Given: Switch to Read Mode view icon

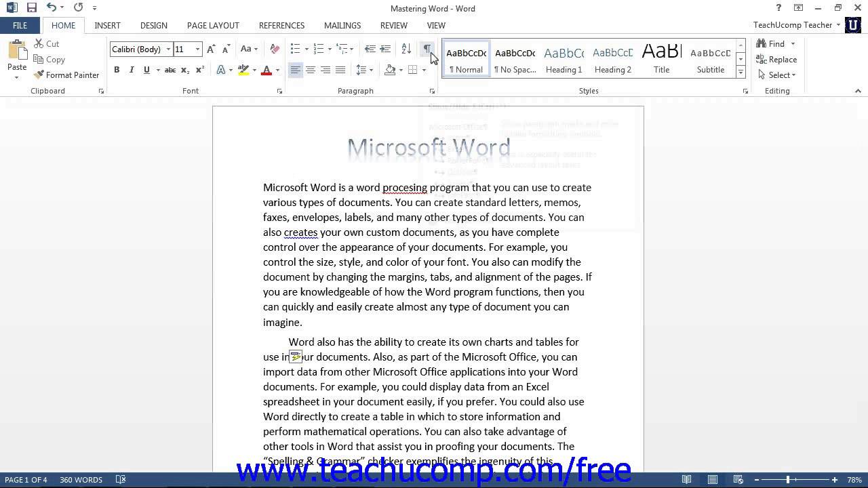Looking at the screenshot, I should pos(688,480).
